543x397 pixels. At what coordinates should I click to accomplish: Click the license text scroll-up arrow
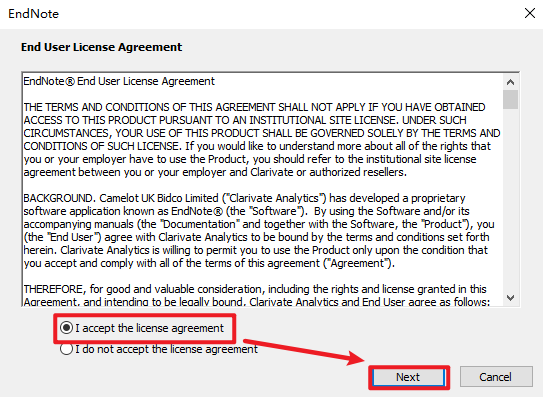point(510,82)
